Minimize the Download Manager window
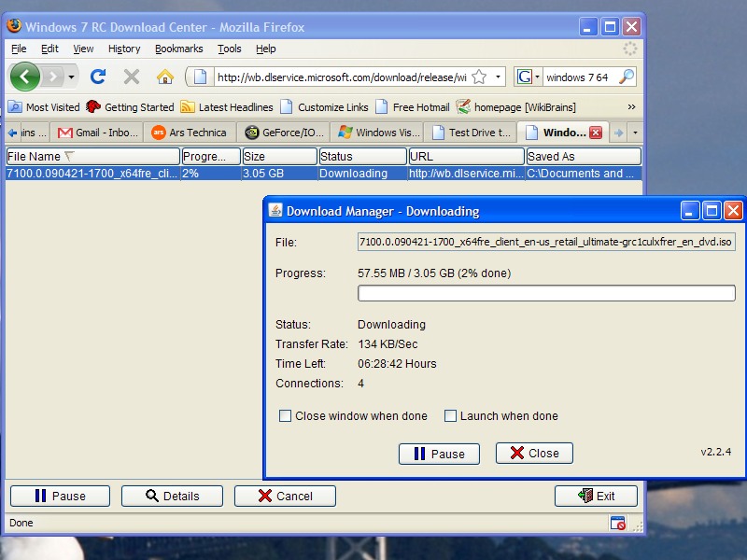 tap(689, 210)
